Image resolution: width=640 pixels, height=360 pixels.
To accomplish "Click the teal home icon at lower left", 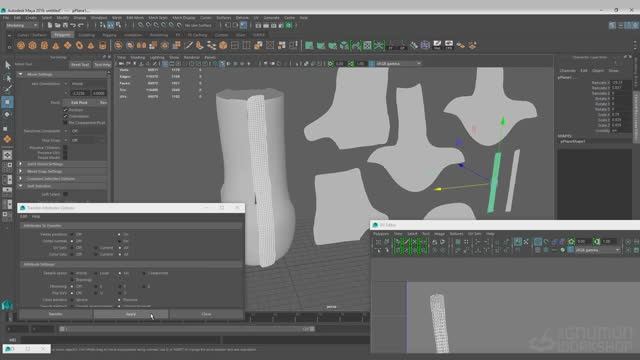I will (7, 304).
